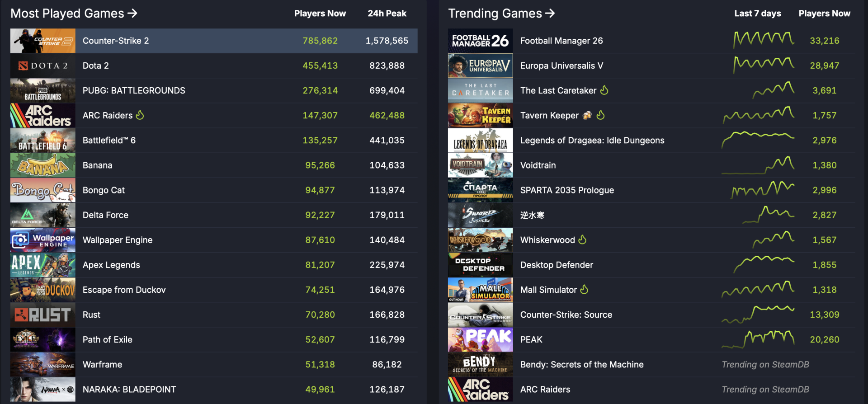
Task: Click the Desktop Defender trend graph
Action: 763,265
